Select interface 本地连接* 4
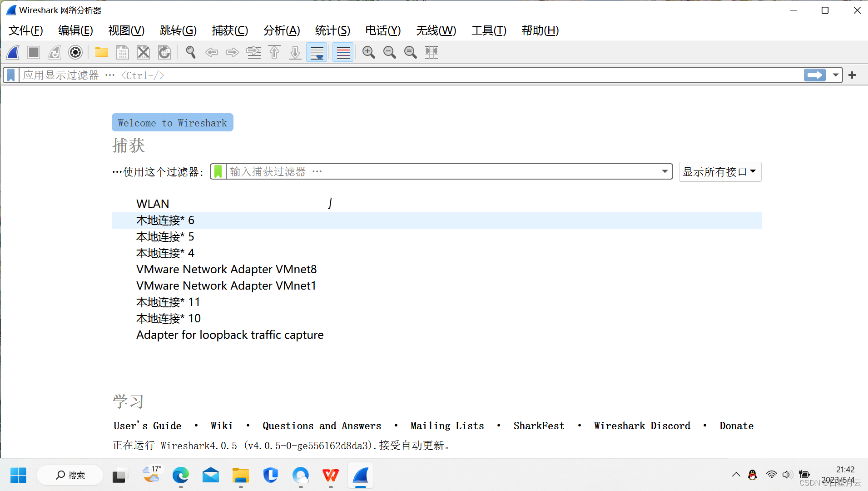This screenshot has width=868, height=491. tap(436, 253)
